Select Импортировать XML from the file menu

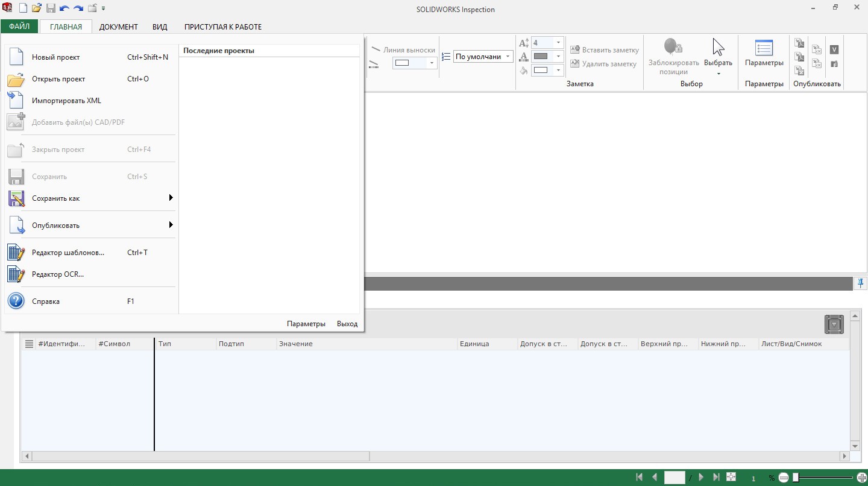click(x=66, y=101)
